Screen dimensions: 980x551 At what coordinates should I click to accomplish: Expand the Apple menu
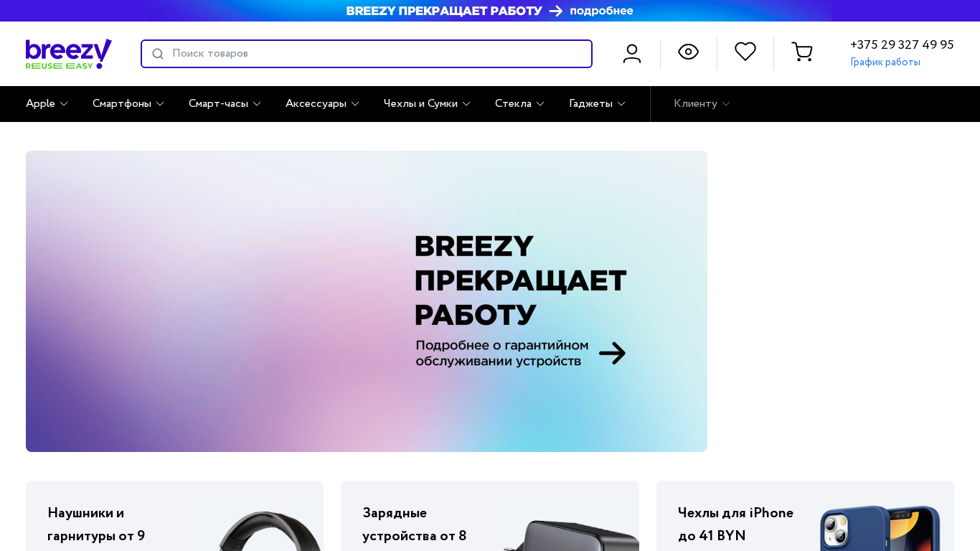pos(47,104)
